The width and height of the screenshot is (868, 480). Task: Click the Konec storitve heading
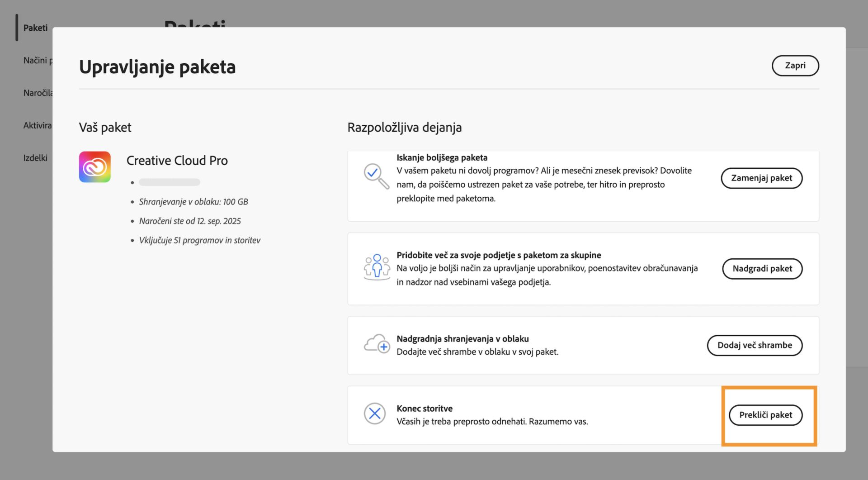[425, 408]
